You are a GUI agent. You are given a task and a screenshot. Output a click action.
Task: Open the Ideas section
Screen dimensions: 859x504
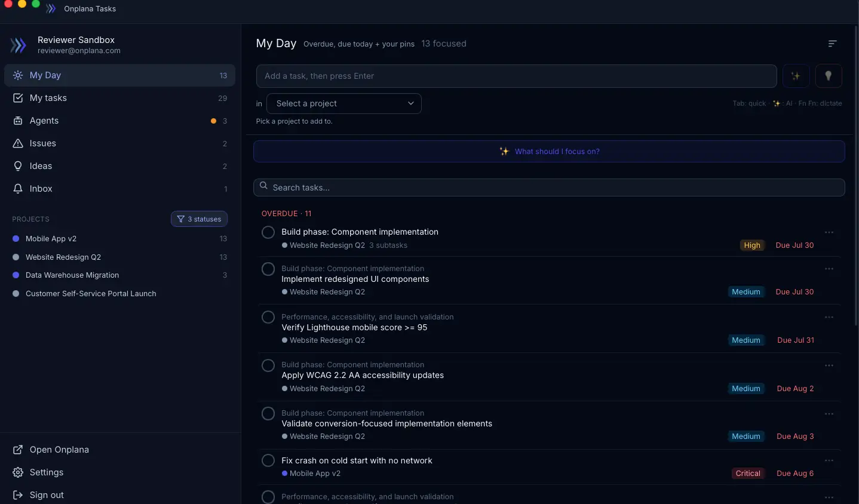[119, 166]
